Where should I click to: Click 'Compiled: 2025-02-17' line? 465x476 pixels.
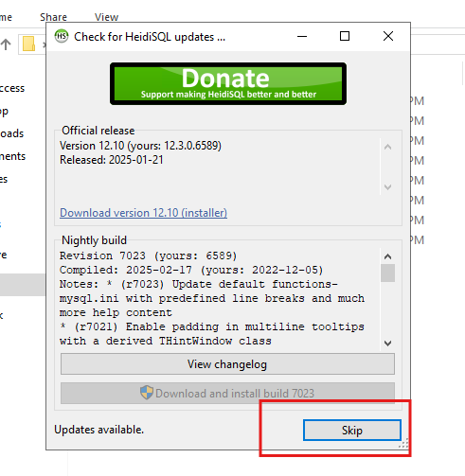click(191, 270)
